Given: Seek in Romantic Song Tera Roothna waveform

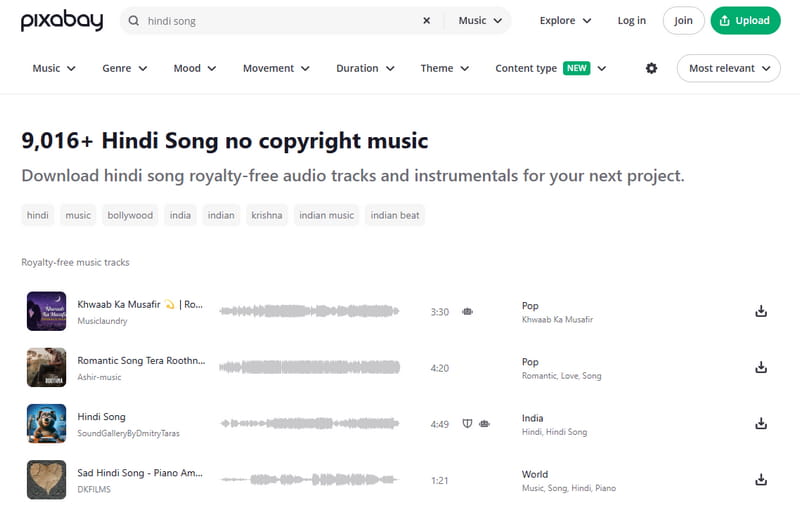Looking at the screenshot, I should pyautogui.click(x=309, y=367).
